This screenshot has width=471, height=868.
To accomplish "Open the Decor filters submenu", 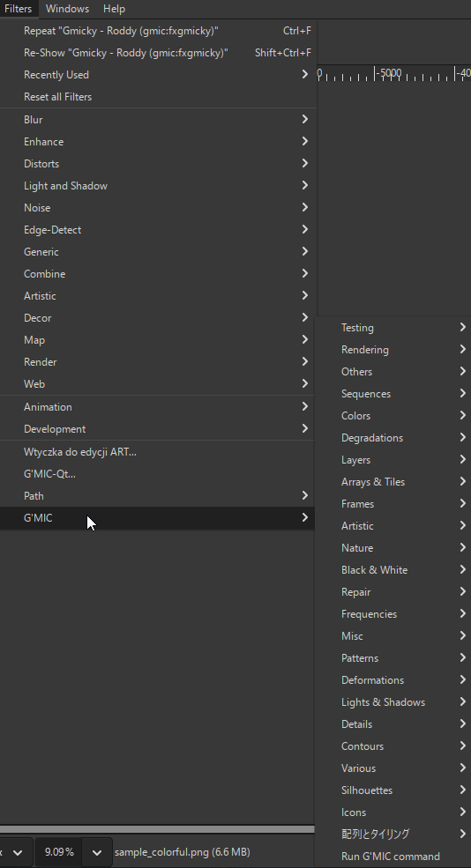I will tap(157, 318).
